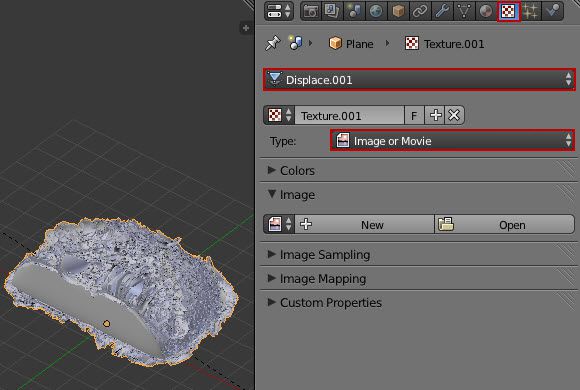Click the Open image button
The image size is (580, 390).
505,225
